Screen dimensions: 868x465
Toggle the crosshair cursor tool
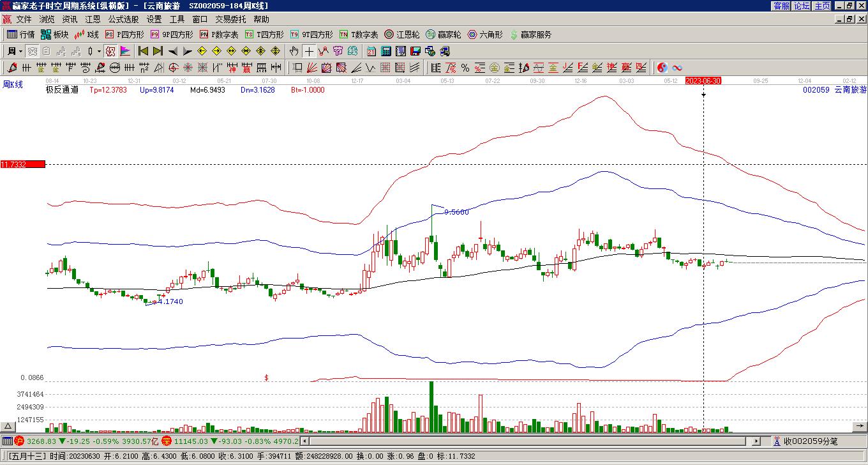[310, 51]
